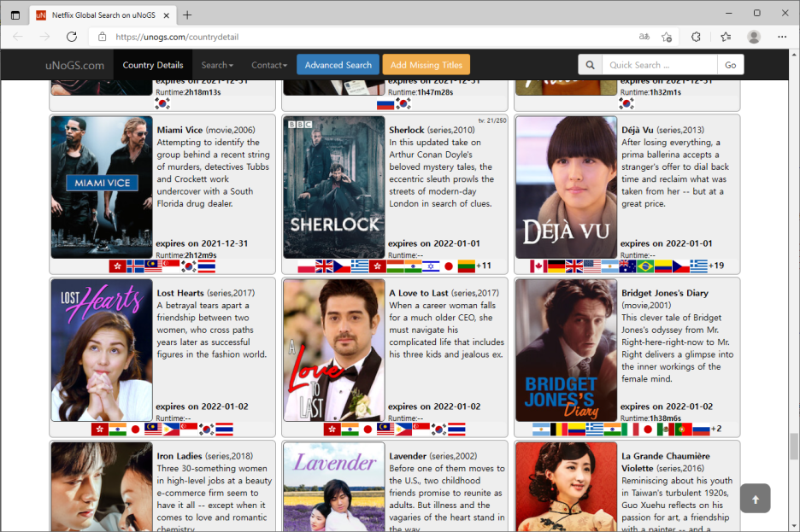Click the magnifier icon beside Quick Search
The width and height of the screenshot is (800, 532).
tap(591, 65)
